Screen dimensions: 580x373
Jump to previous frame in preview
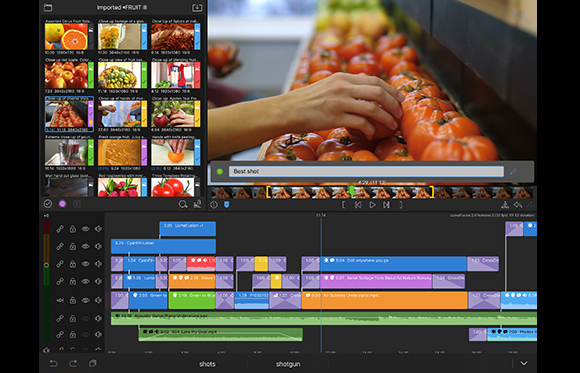(358, 205)
